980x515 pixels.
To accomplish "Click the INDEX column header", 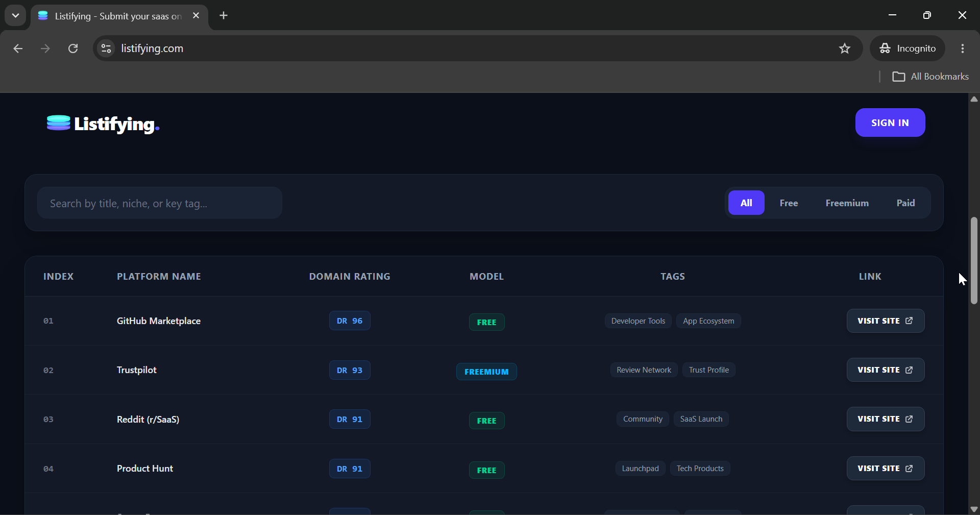I will (58, 277).
